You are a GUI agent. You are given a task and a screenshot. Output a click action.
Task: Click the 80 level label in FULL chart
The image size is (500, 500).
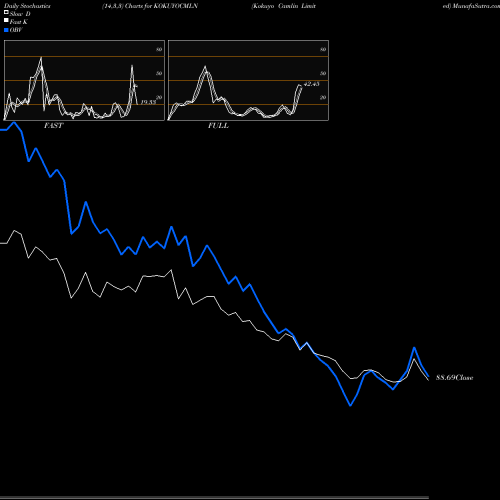(323, 49)
